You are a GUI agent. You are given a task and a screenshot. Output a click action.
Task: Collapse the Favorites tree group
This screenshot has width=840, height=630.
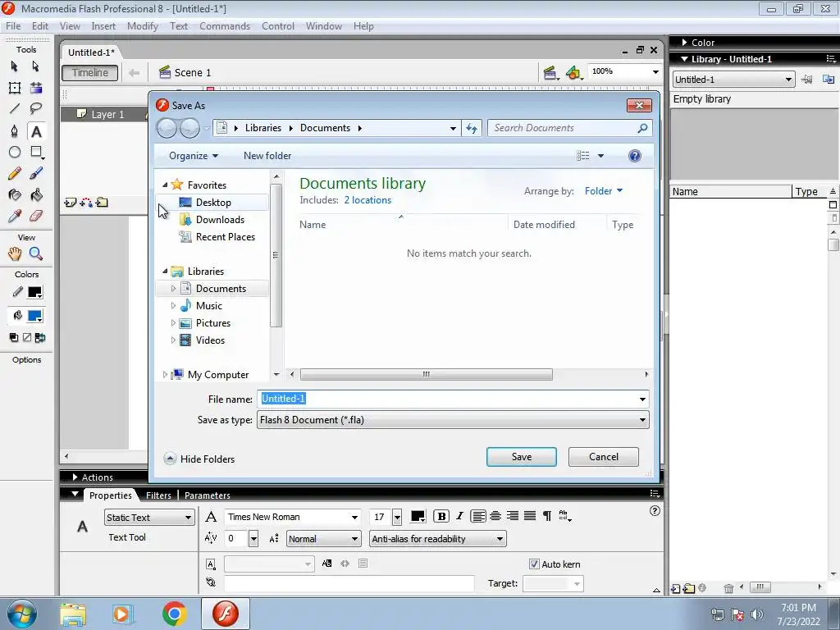click(x=165, y=185)
